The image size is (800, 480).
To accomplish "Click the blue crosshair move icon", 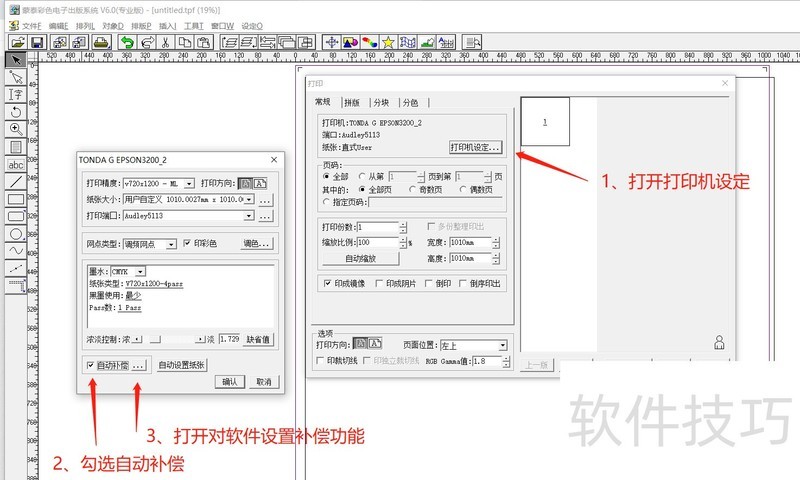I will point(332,42).
